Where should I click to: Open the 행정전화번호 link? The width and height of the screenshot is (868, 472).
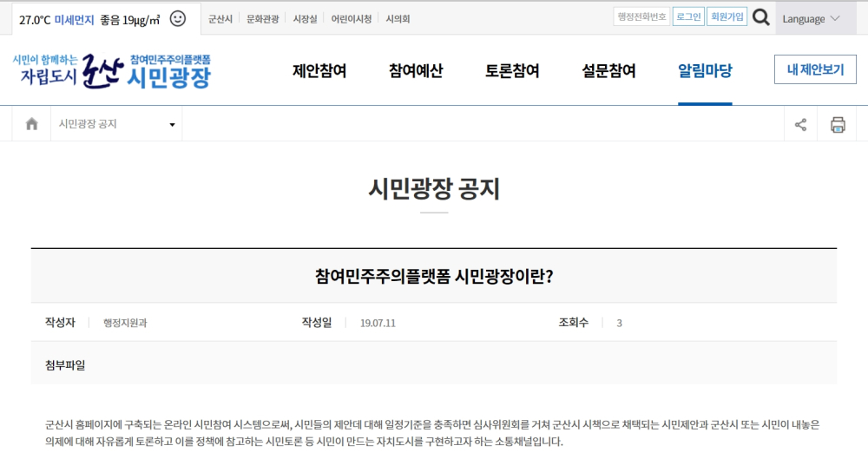pyautogui.click(x=641, y=16)
